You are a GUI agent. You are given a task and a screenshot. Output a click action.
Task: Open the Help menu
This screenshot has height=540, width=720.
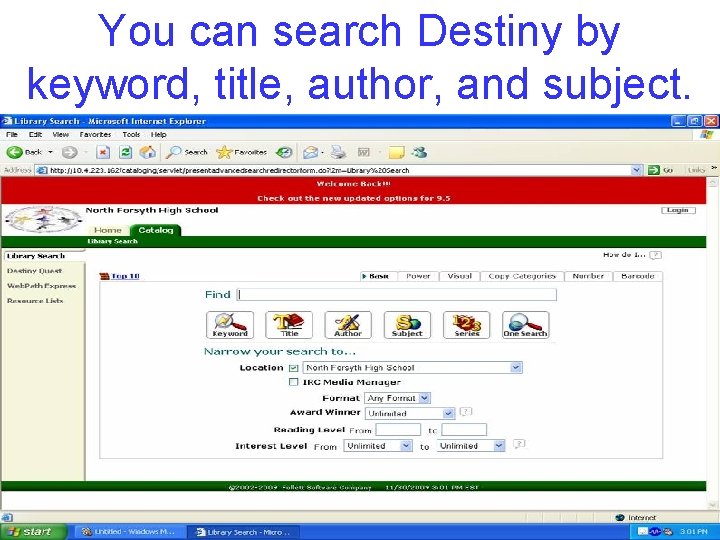tap(158, 135)
